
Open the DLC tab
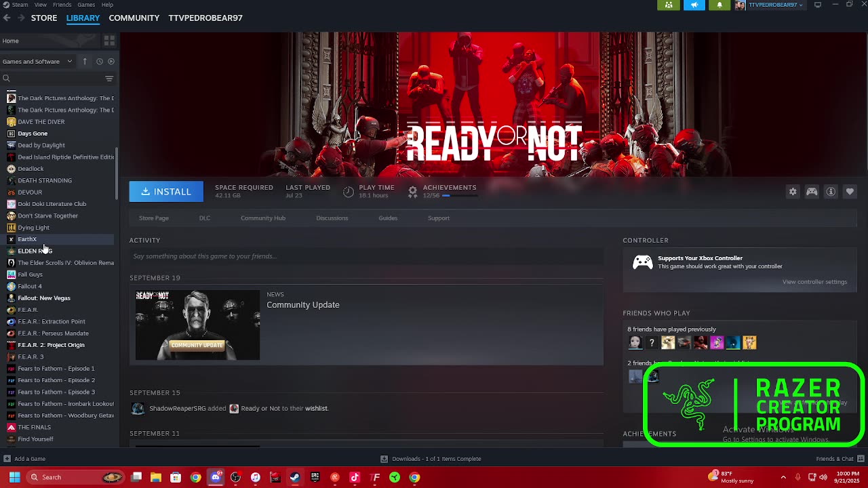[205, 218]
